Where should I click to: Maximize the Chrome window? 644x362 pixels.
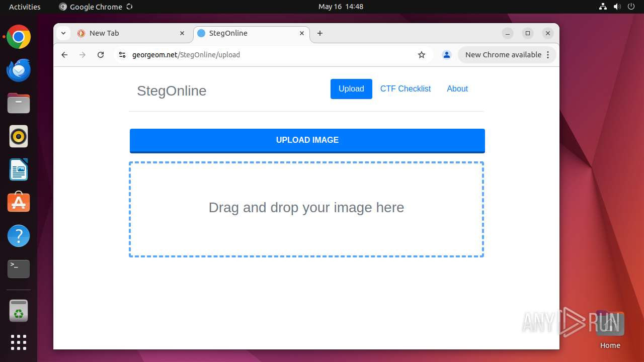[x=528, y=33]
